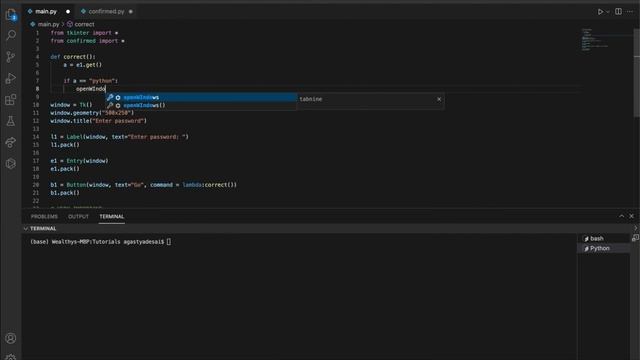Click unsaved dot on main.py tab
The width and height of the screenshot is (640, 360).
pos(68,12)
